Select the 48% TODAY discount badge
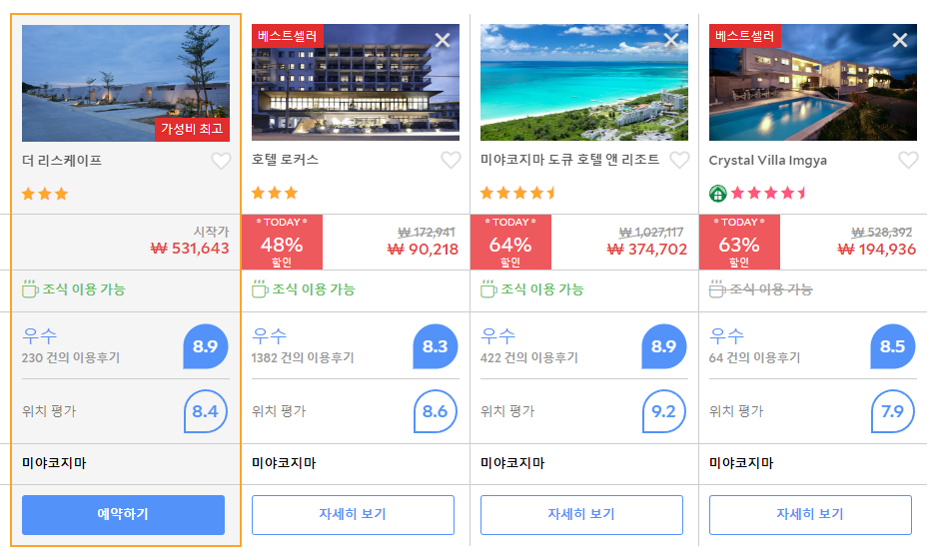Image resolution: width=932 pixels, height=560 pixels. tap(282, 243)
